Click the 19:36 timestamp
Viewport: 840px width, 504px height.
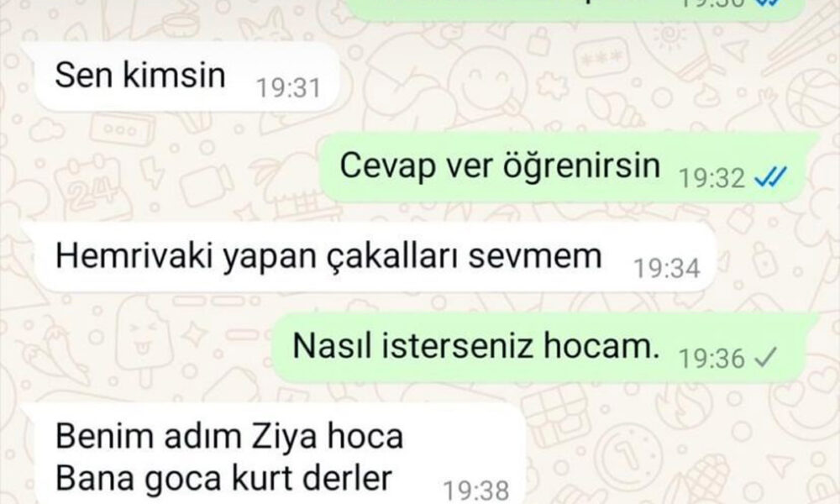(711, 359)
